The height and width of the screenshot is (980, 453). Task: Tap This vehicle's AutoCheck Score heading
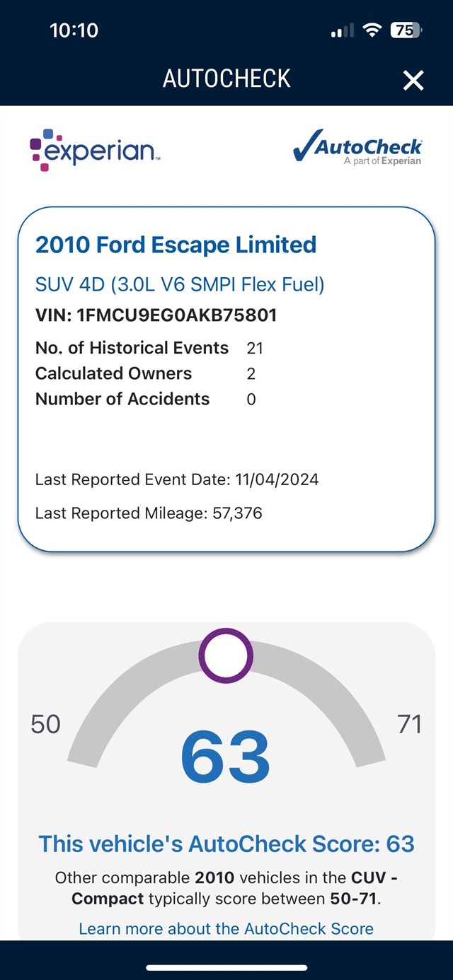(226, 844)
